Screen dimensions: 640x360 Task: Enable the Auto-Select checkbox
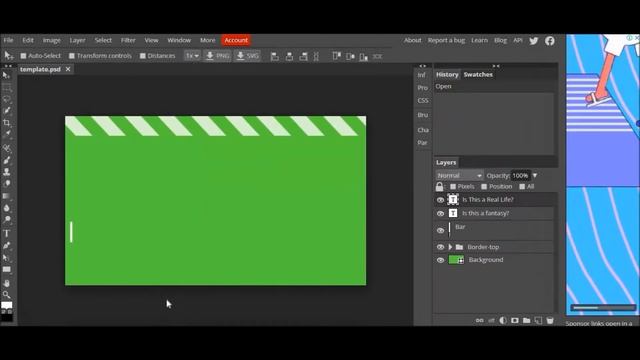pos(23,56)
